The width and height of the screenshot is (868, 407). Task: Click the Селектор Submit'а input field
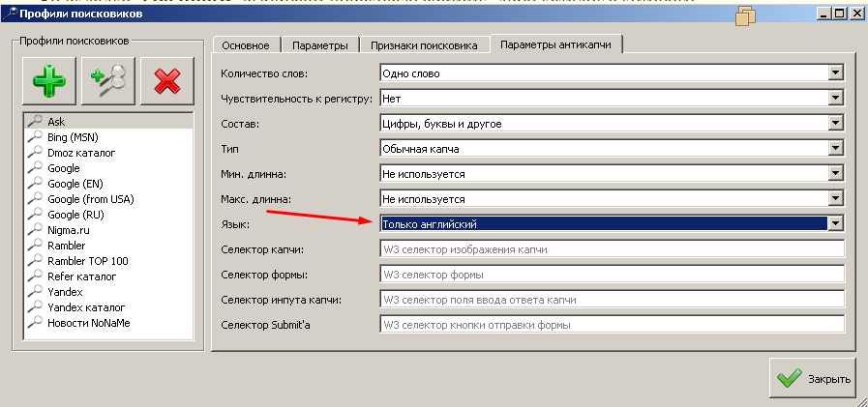coord(612,325)
